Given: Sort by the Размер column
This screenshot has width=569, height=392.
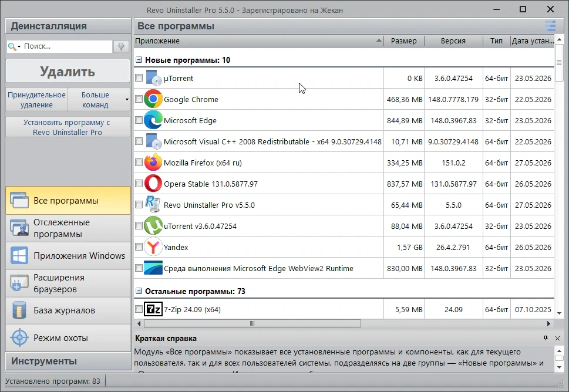Looking at the screenshot, I should click(404, 40).
